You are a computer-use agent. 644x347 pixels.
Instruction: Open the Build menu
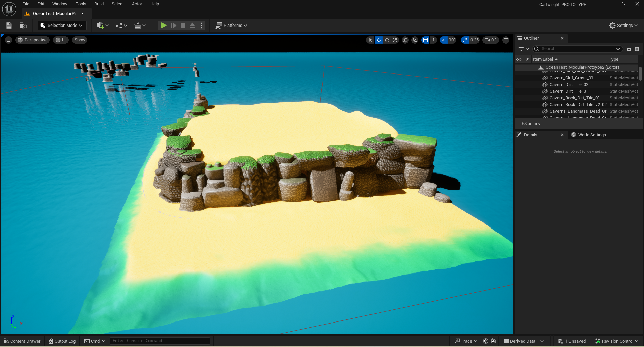click(x=99, y=4)
